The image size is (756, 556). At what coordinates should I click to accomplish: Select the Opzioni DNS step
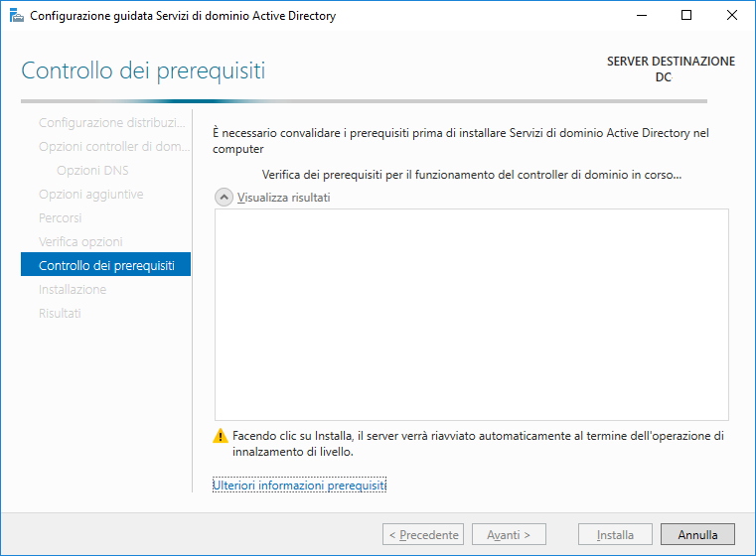tap(92, 171)
